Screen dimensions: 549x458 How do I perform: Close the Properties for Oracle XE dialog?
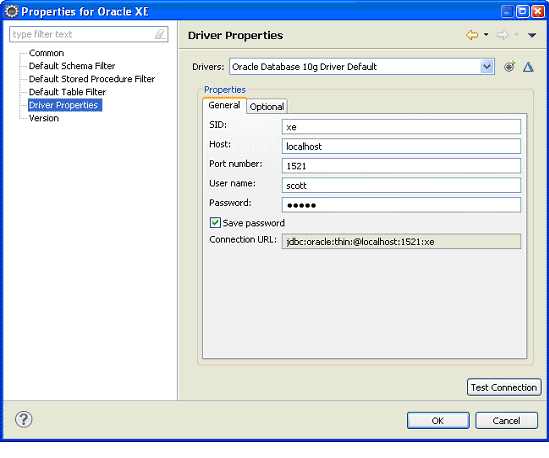pos(538,12)
